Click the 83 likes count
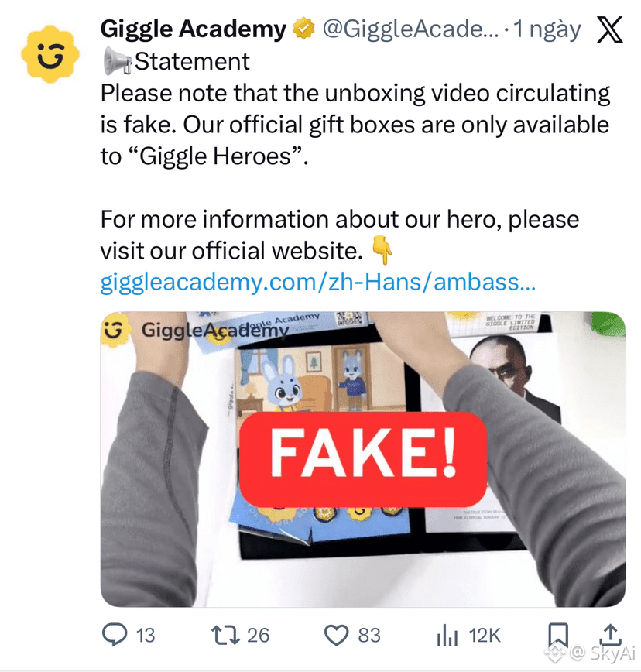The image size is (641, 672). tap(369, 635)
